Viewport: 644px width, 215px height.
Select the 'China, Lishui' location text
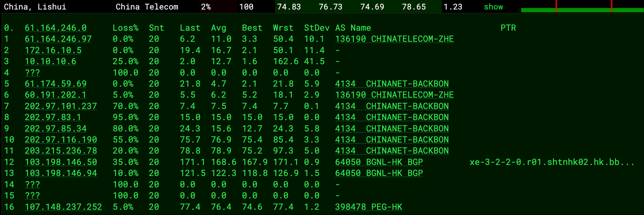(35, 7)
